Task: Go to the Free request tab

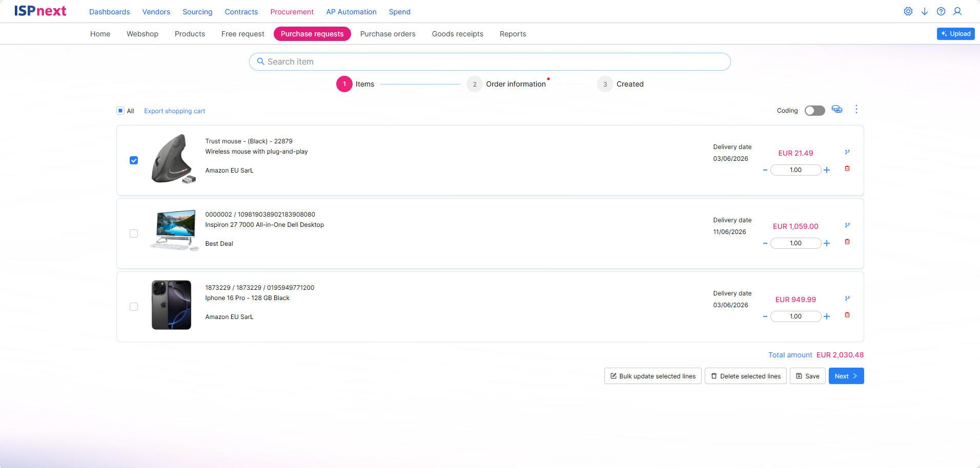Action: (243, 34)
